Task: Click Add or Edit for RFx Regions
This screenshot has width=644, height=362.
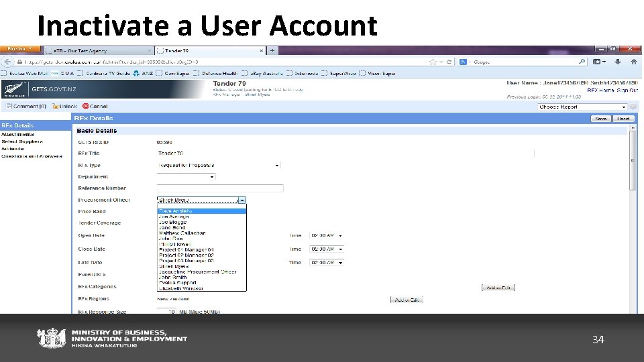Action: click(407, 300)
